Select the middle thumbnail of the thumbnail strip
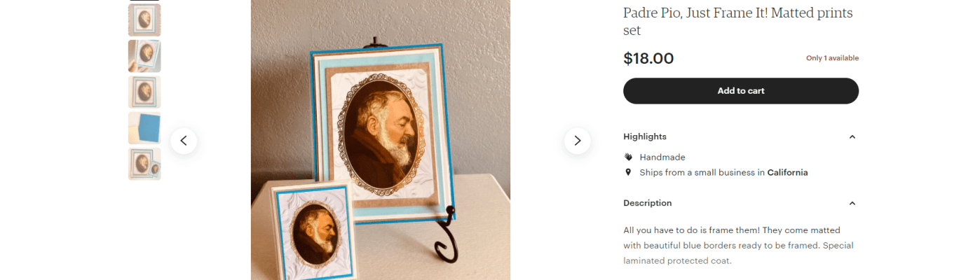 (144, 92)
